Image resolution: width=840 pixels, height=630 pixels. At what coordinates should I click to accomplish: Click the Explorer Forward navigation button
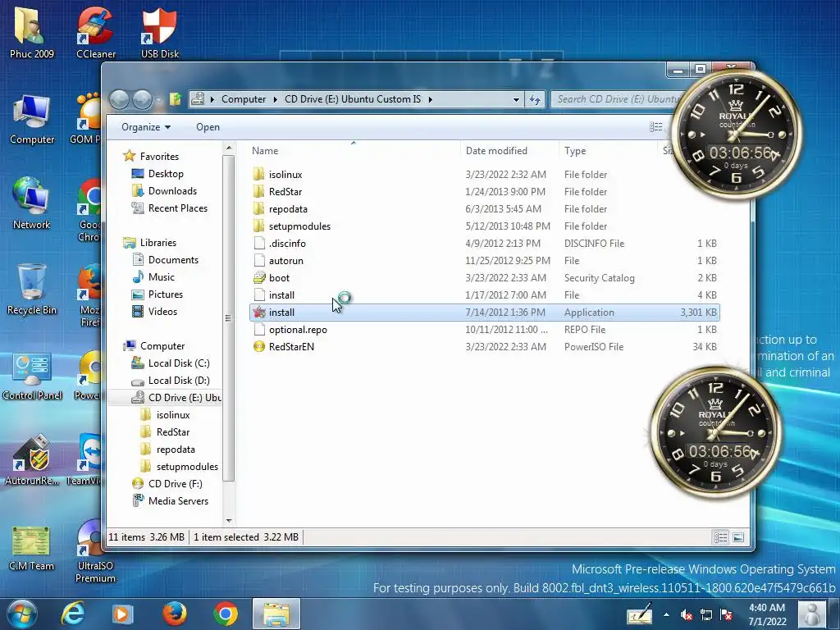(142, 99)
